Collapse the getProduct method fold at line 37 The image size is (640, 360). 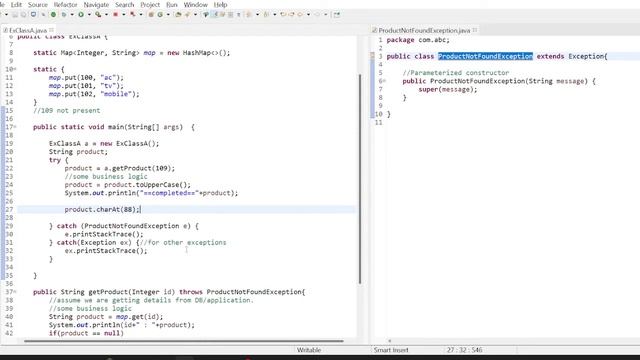15,292
